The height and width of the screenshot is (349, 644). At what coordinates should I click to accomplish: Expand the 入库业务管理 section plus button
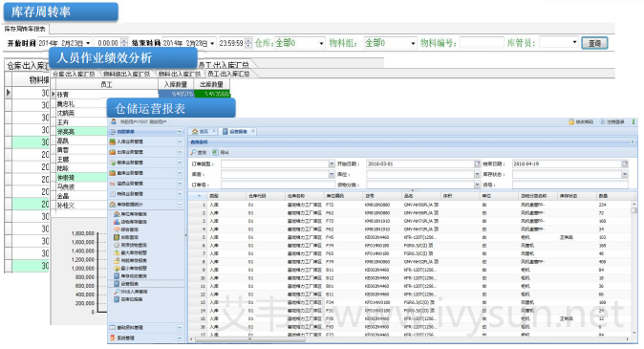point(180,142)
